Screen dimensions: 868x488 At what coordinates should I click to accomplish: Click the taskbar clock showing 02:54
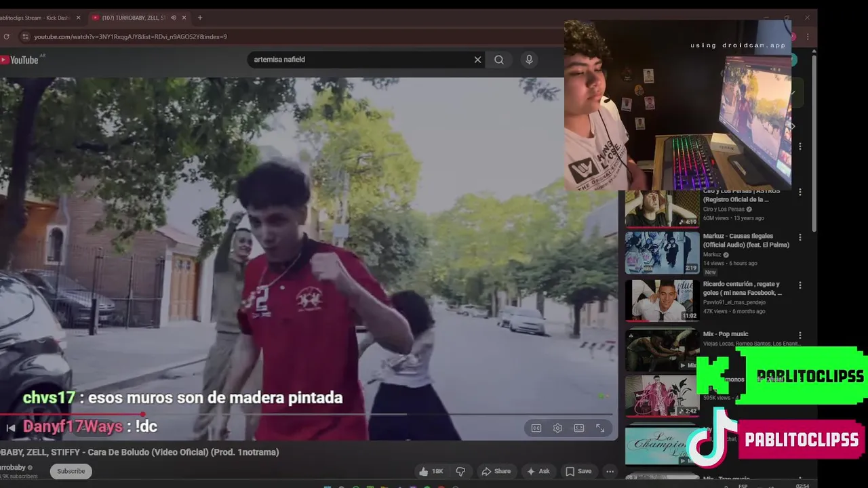coord(802,485)
